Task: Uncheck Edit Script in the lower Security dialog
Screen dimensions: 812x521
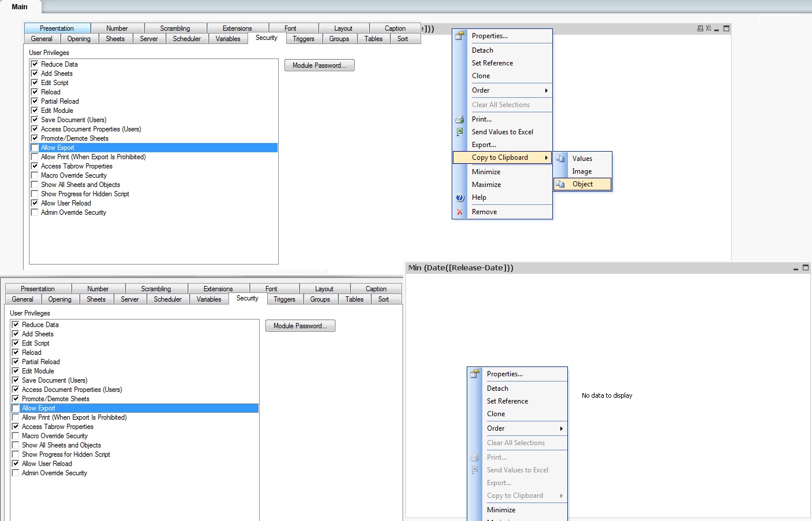Action: click(x=16, y=343)
